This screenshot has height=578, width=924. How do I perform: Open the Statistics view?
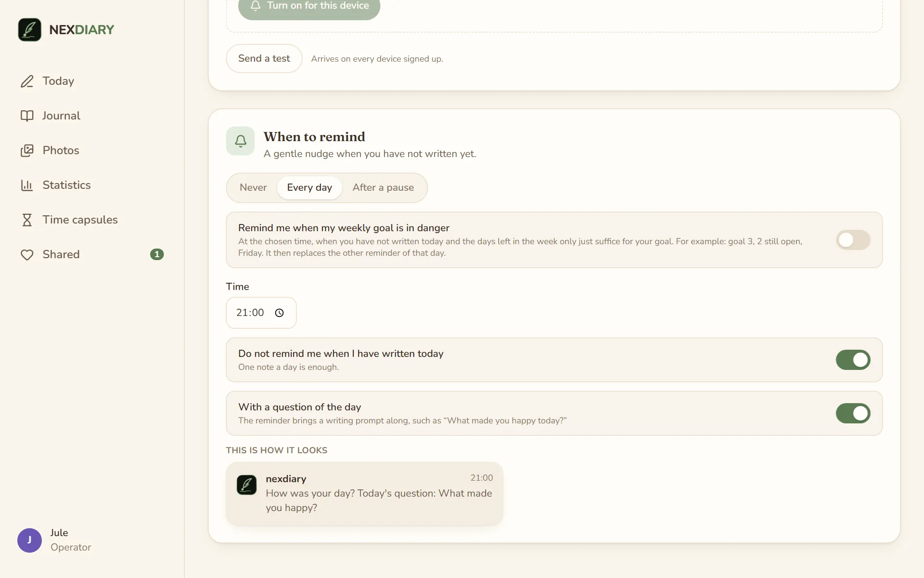pyautogui.click(x=92, y=185)
